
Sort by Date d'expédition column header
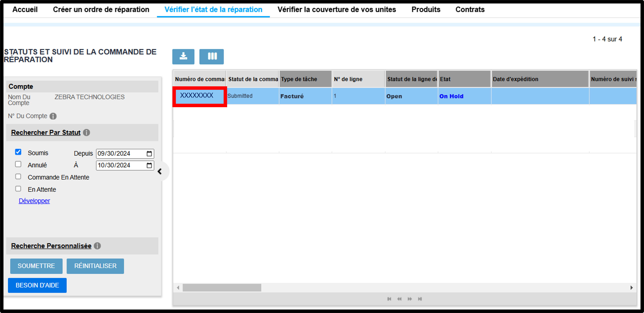[540, 79]
